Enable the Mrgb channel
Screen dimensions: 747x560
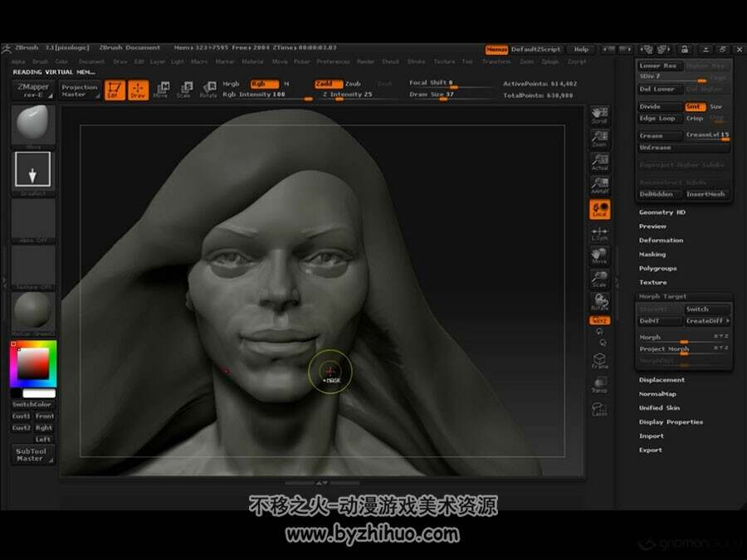tap(231, 84)
